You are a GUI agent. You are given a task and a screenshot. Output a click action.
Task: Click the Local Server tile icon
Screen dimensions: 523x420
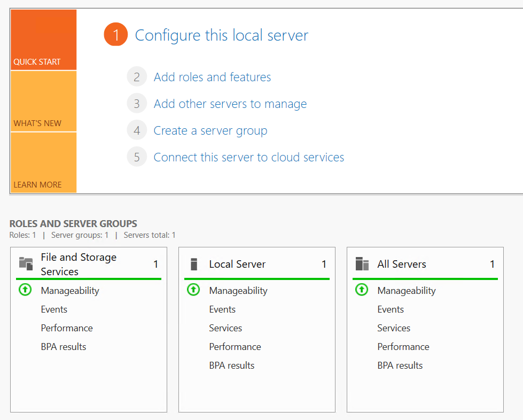point(194,264)
